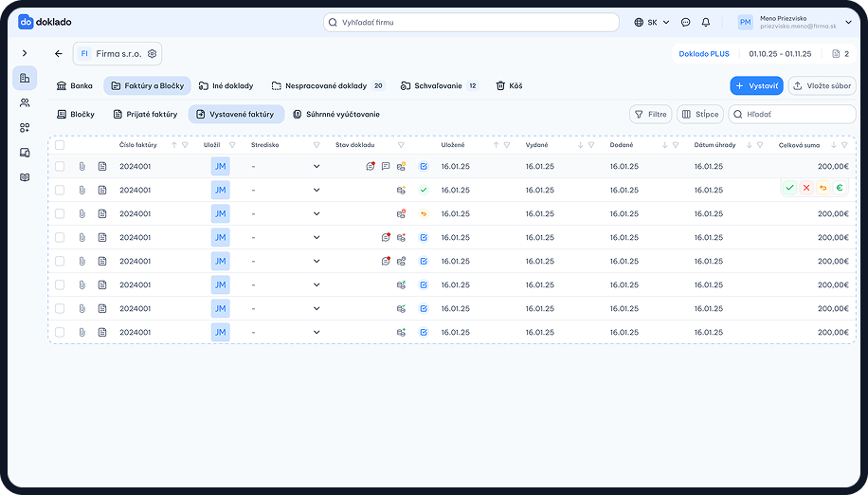Open Stredisko dropdown in sixth invoice row
868x495 pixels.
[x=316, y=284]
